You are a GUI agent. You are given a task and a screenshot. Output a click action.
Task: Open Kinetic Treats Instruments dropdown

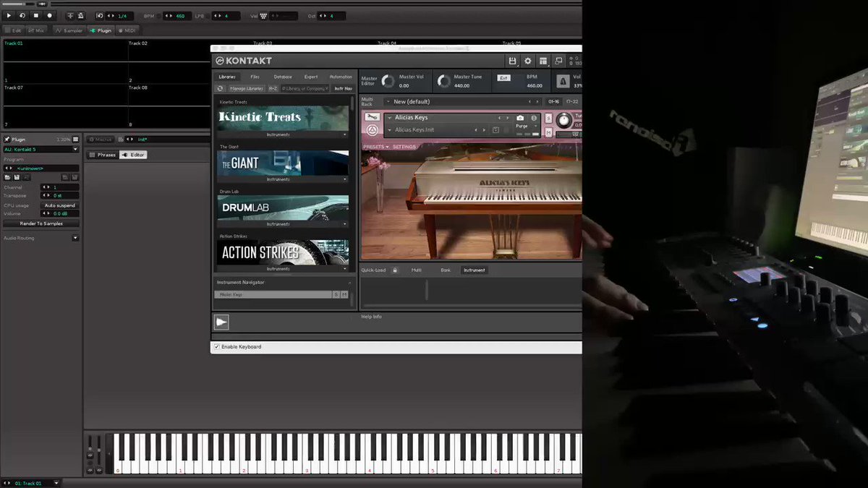pyautogui.click(x=283, y=134)
